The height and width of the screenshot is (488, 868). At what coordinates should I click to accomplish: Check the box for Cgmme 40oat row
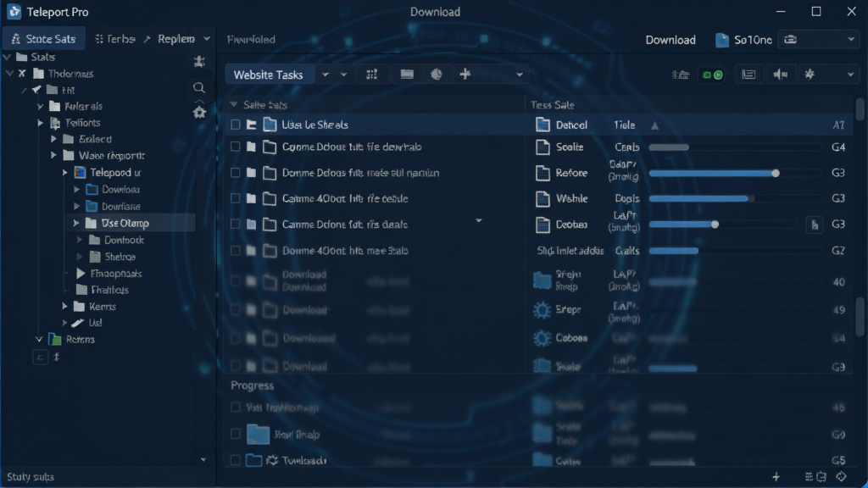point(236,198)
